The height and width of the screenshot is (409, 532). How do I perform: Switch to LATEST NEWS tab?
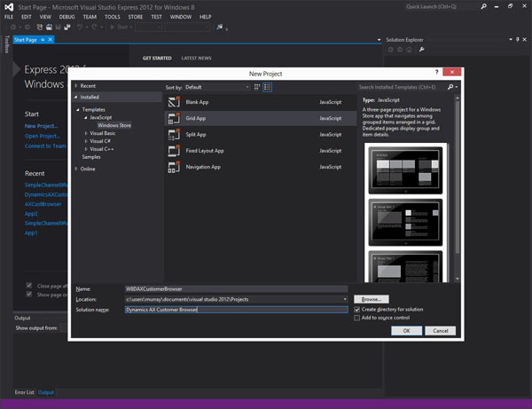coord(197,59)
